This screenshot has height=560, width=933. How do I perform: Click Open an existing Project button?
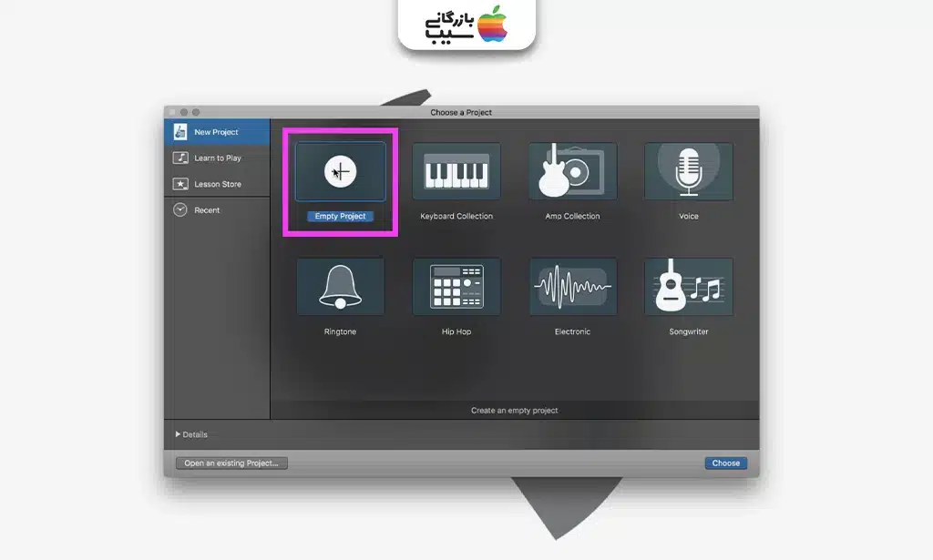231,463
